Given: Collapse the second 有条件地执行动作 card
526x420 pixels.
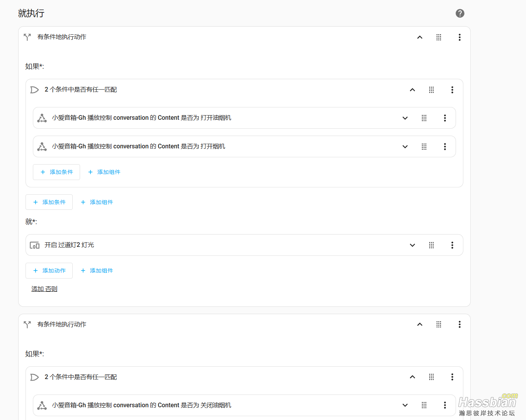Looking at the screenshot, I should (x=420, y=325).
